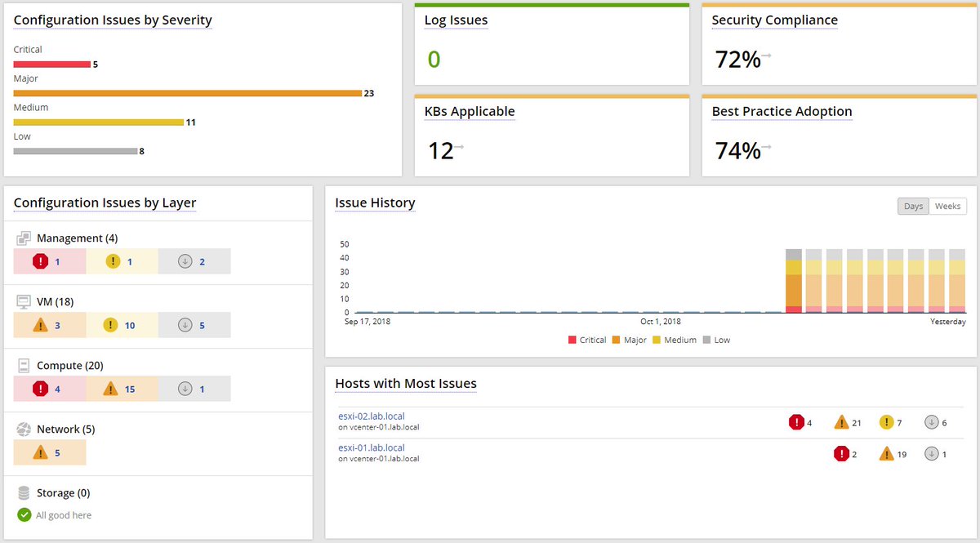This screenshot has height=543, width=980.
Task: Click the Management layer icon
Action: [24, 238]
